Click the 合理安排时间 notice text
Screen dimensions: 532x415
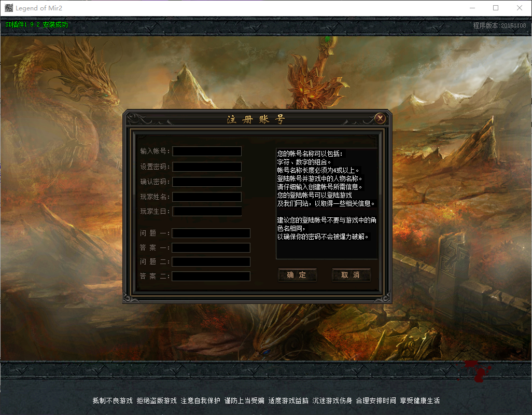376,401
